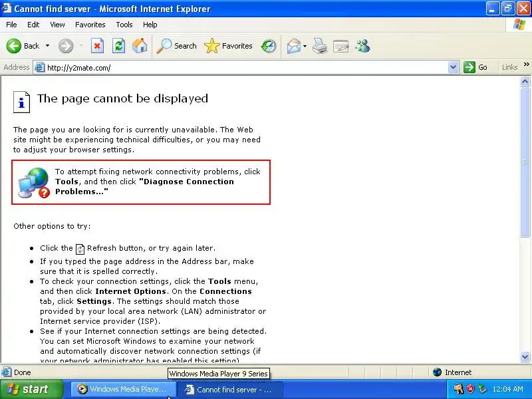Click the tray network connection icon
Viewport: 532px width, 399px height.
tap(482, 389)
